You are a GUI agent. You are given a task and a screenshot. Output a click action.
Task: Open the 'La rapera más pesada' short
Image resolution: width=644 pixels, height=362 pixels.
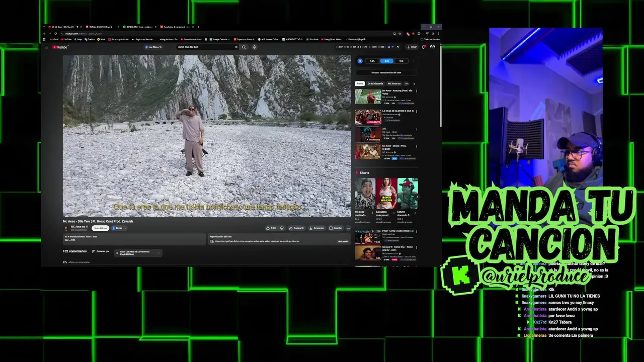386,194
